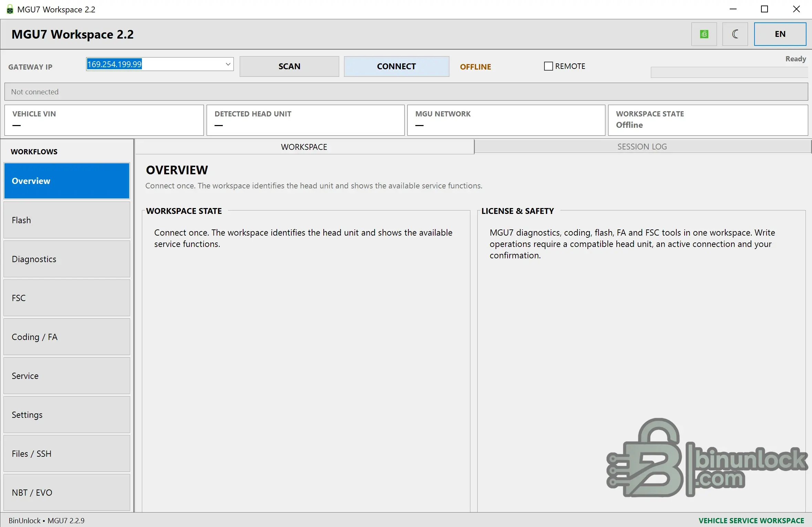
Task: Open the Flash workflow
Action: click(x=67, y=220)
